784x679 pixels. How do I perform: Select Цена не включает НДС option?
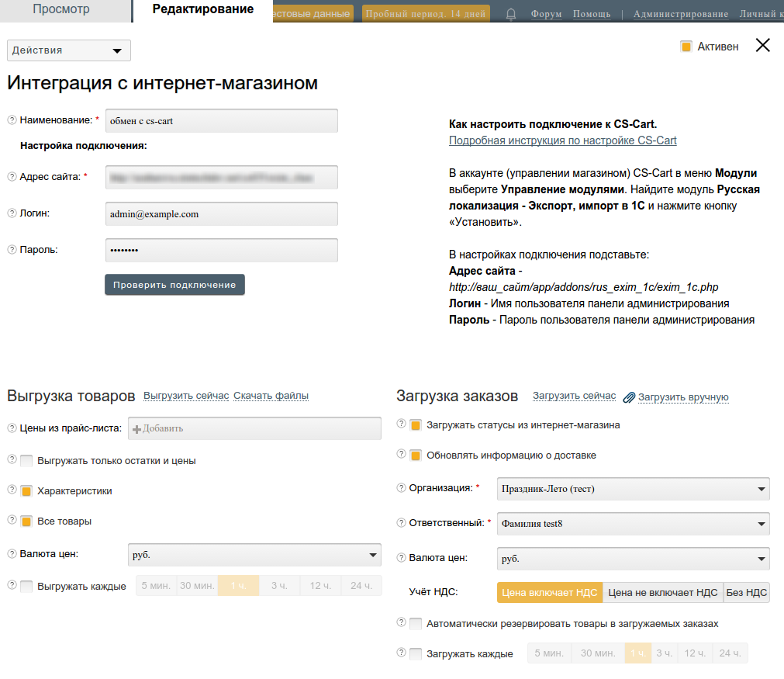tap(662, 593)
